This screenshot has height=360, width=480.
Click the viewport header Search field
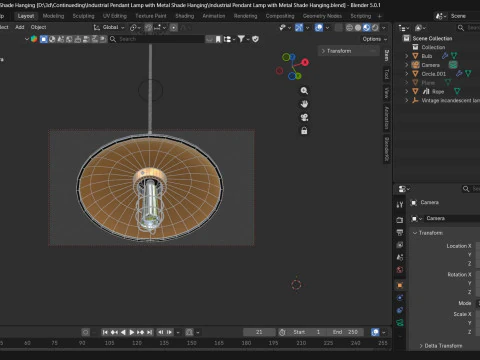156,39
